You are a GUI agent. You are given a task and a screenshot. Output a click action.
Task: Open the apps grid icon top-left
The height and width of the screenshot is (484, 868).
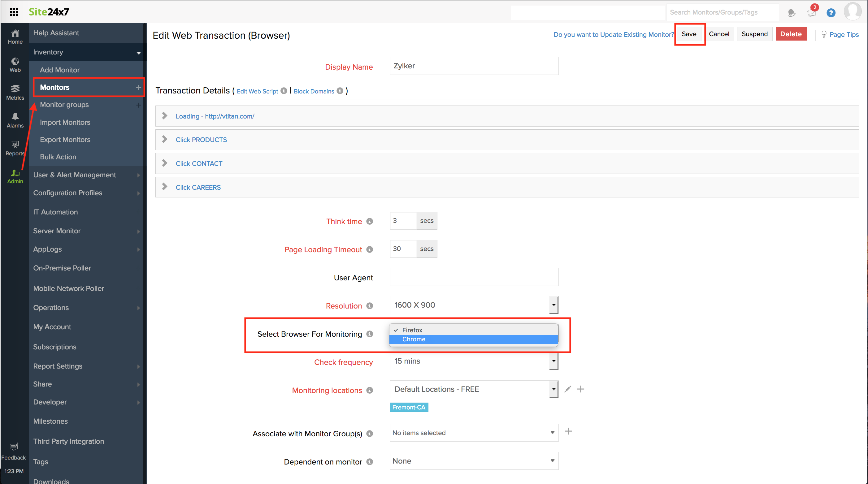tap(14, 12)
